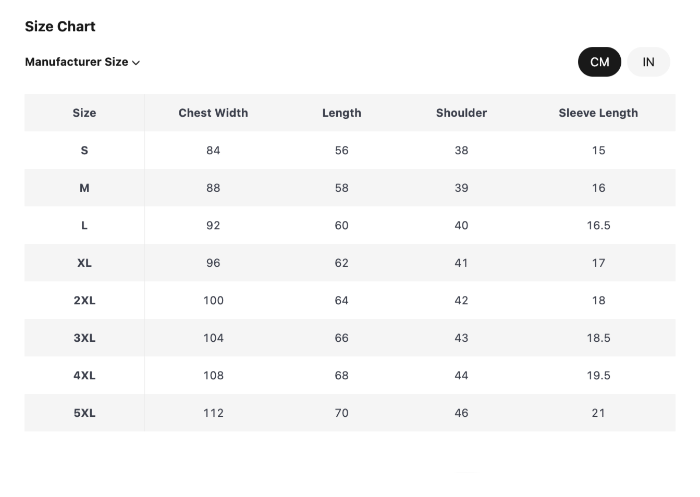Click the Length column header

pyautogui.click(x=341, y=113)
